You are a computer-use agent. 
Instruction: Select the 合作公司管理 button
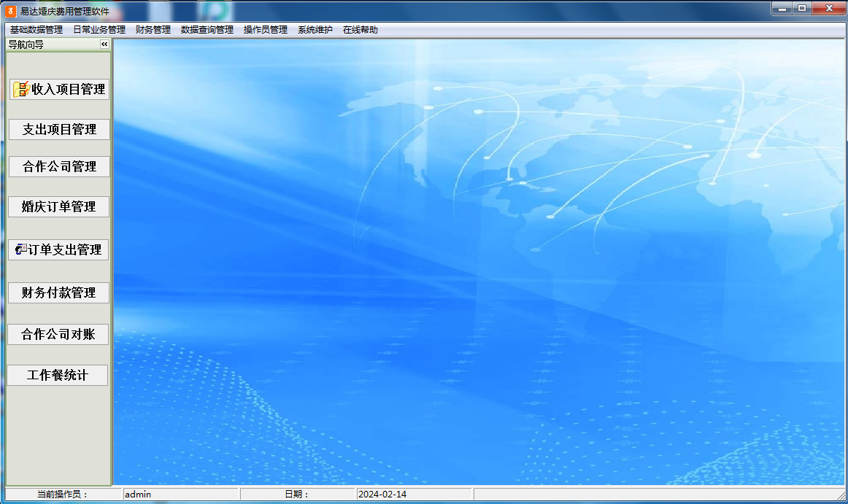coord(59,166)
